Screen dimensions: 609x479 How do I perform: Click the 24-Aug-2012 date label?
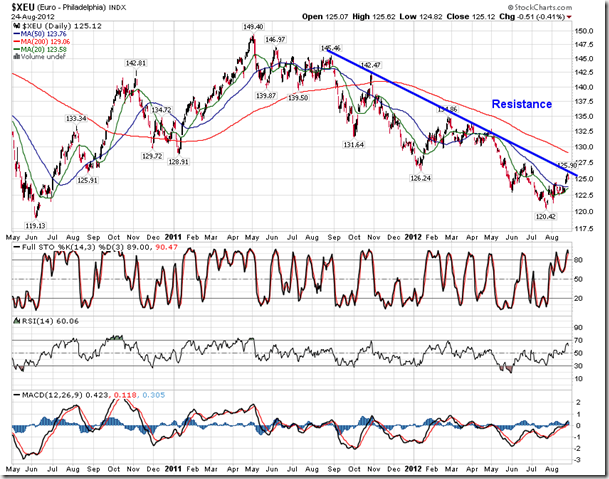click(29, 17)
